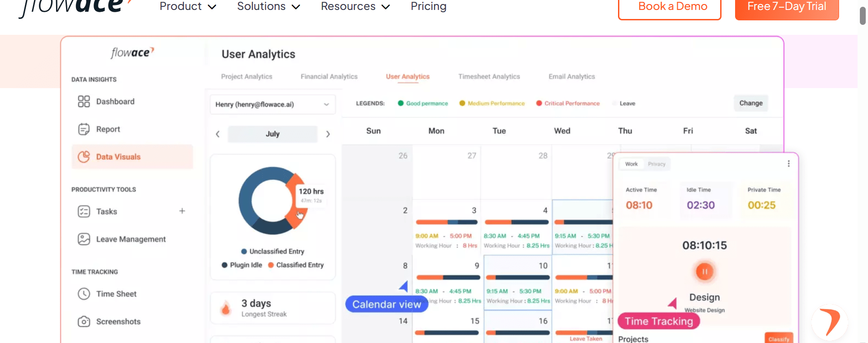Pause the running 08:10:15 timer
This screenshot has height=343, width=868.
click(704, 272)
